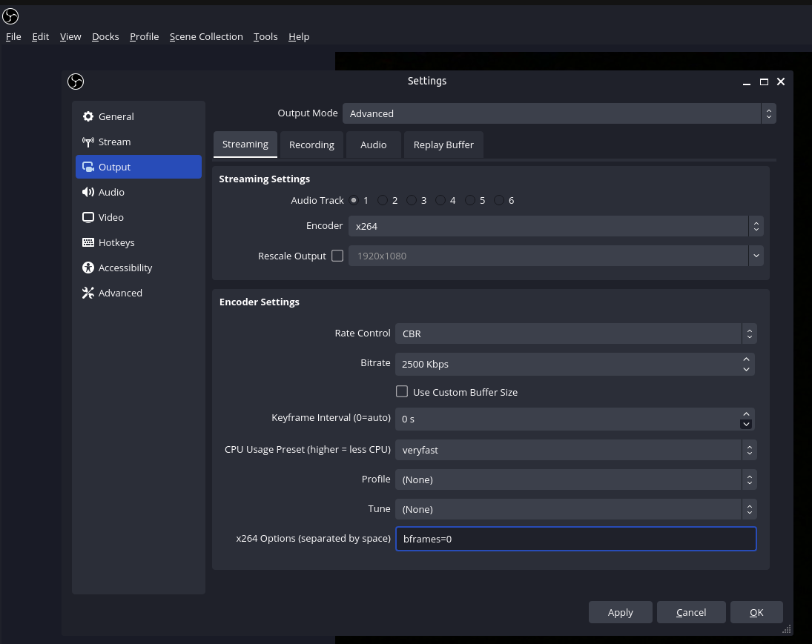Open the Output Mode dropdown
The height and width of the screenshot is (644, 812).
558,113
